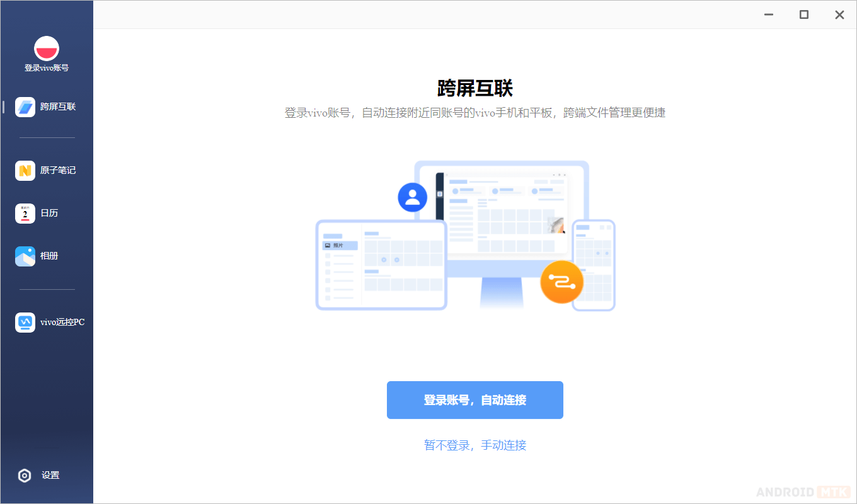Launch the vivo远控PC icon
This screenshot has width=857, height=504.
25,323
